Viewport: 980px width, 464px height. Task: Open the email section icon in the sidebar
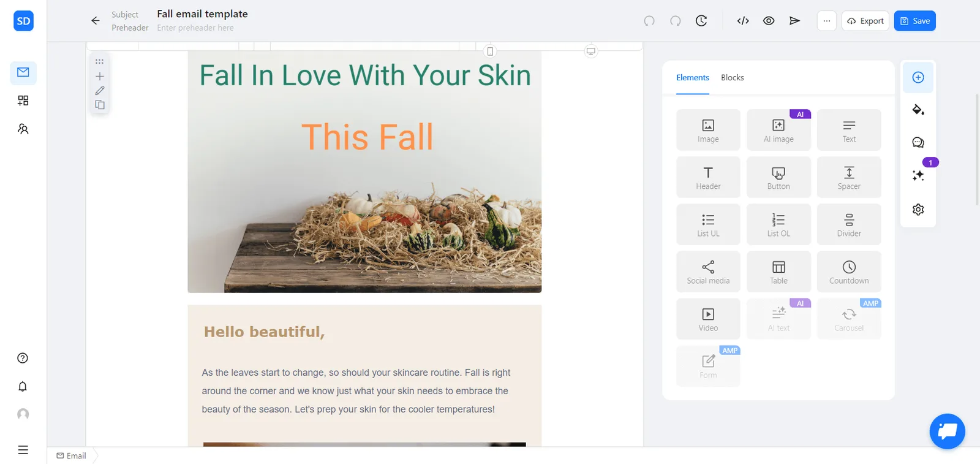click(x=23, y=72)
